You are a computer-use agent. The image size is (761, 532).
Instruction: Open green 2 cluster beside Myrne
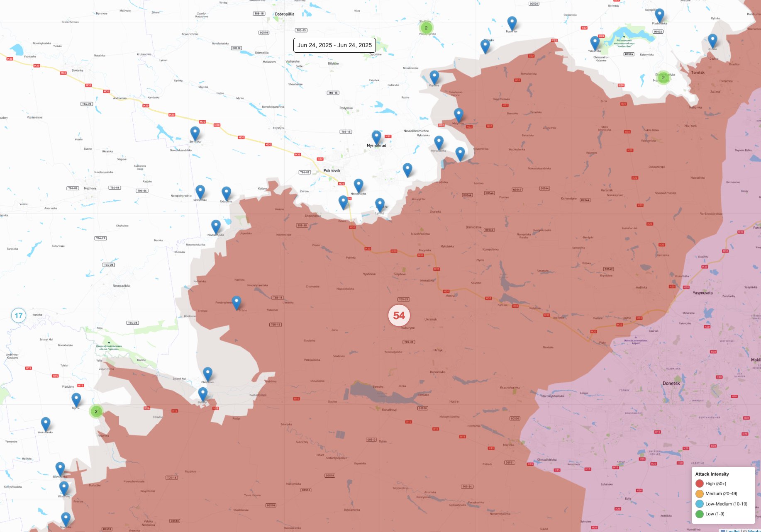point(96,412)
